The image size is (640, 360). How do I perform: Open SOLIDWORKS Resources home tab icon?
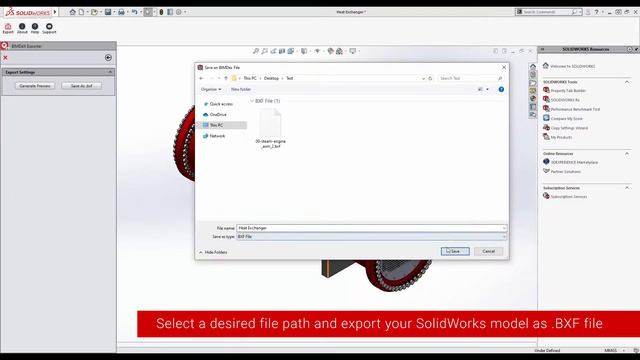point(533,67)
